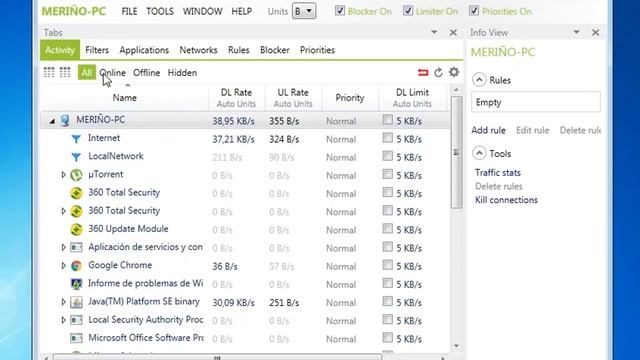Sort by the Name column header

[124, 98]
